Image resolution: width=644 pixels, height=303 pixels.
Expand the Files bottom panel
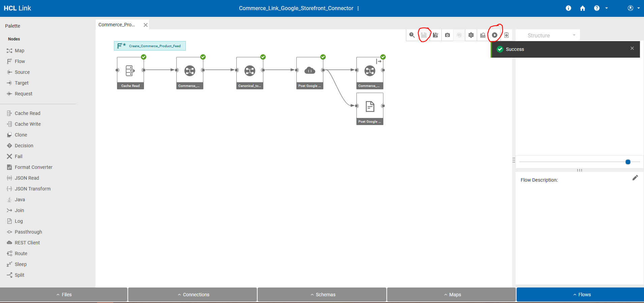[64, 295]
